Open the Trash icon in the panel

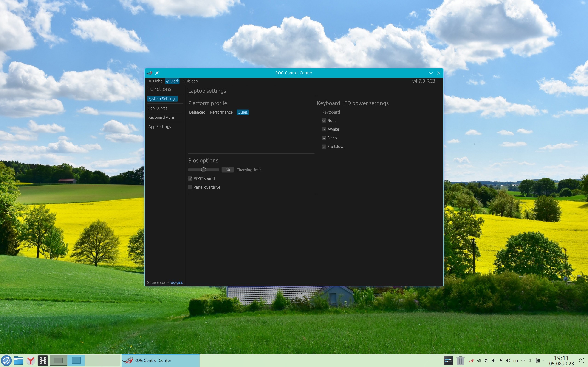[x=460, y=360]
